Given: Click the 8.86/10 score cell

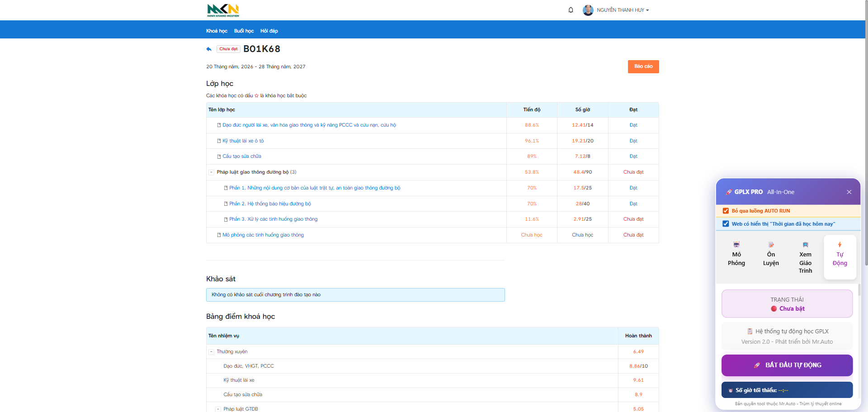Looking at the screenshot, I should pyautogui.click(x=638, y=366).
